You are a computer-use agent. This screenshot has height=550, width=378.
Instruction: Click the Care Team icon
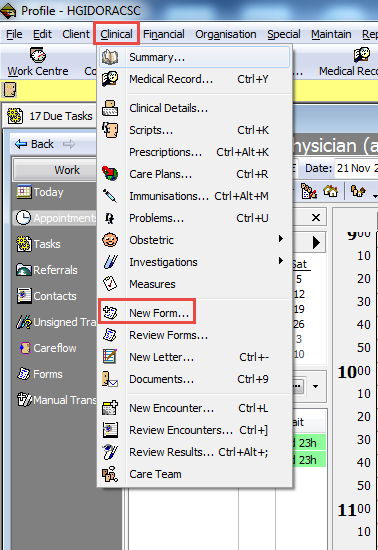[110, 474]
